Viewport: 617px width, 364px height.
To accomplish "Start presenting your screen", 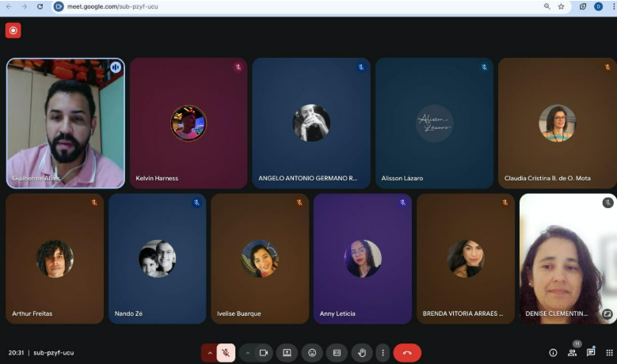I will pos(287,353).
